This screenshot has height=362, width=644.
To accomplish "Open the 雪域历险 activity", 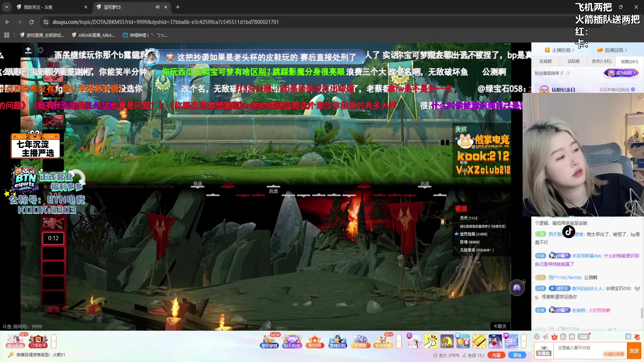I will point(337,341).
